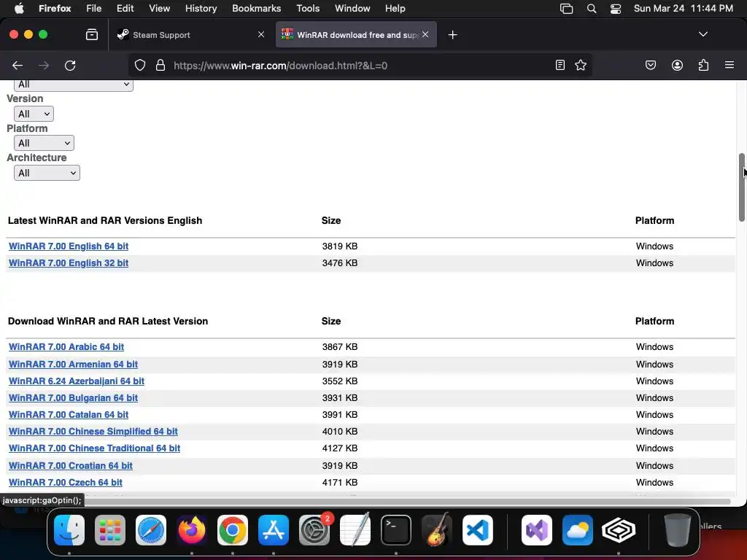Viewport: 747px width, 560px height.
Task: Open System Settings from the dock
Action: click(314, 530)
